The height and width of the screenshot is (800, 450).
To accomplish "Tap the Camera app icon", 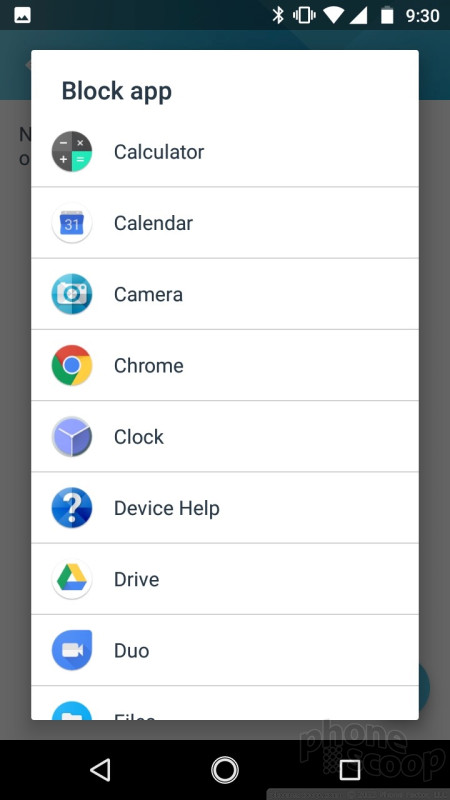I will click(x=72, y=294).
